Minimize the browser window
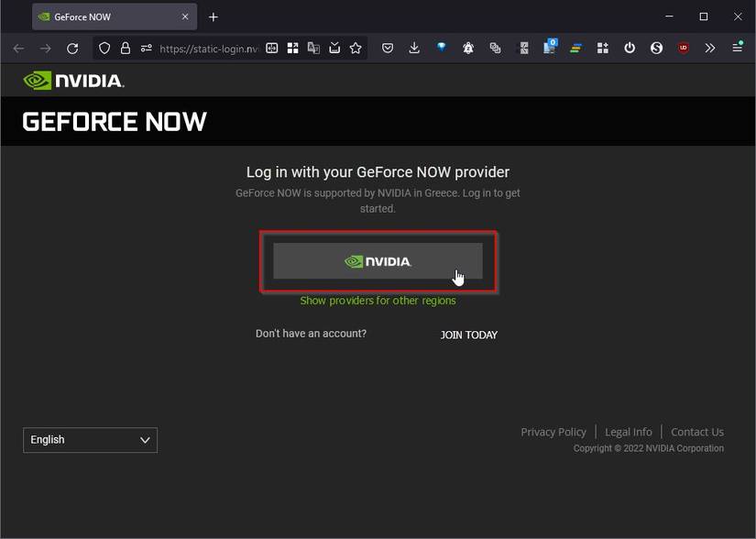The image size is (756, 539). pyautogui.click(x=669, y=16)
